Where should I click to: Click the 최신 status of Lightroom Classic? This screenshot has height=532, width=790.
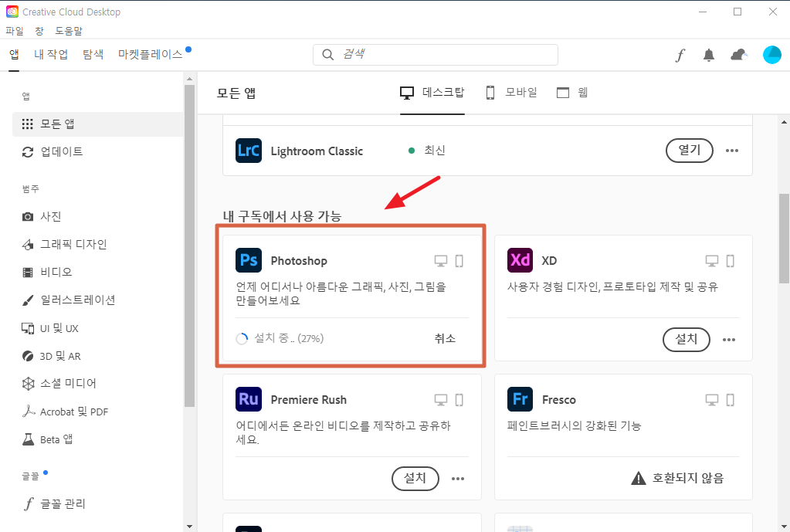434,151
